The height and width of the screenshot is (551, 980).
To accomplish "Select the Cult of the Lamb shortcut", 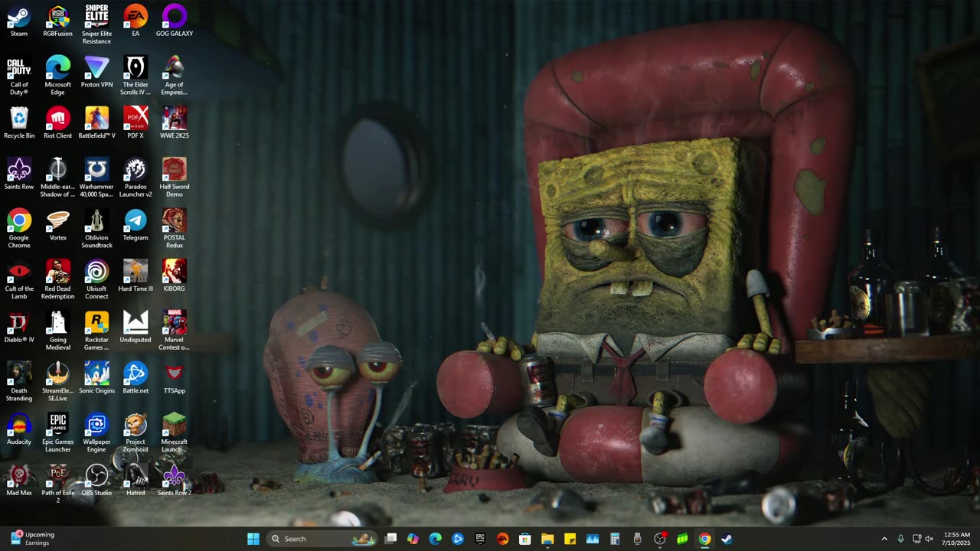I will [19, 280].
